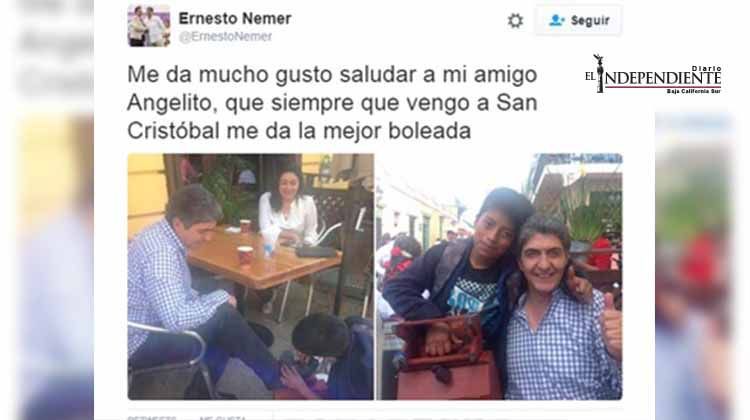Click the RETWEETS counter label

152,418
